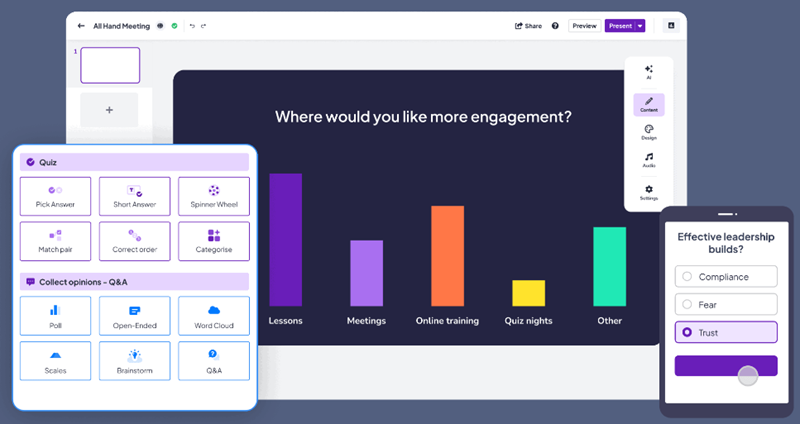
Task: Choose the Match pair quiz type
Action: pyautogui.click(x=56, y=241)
